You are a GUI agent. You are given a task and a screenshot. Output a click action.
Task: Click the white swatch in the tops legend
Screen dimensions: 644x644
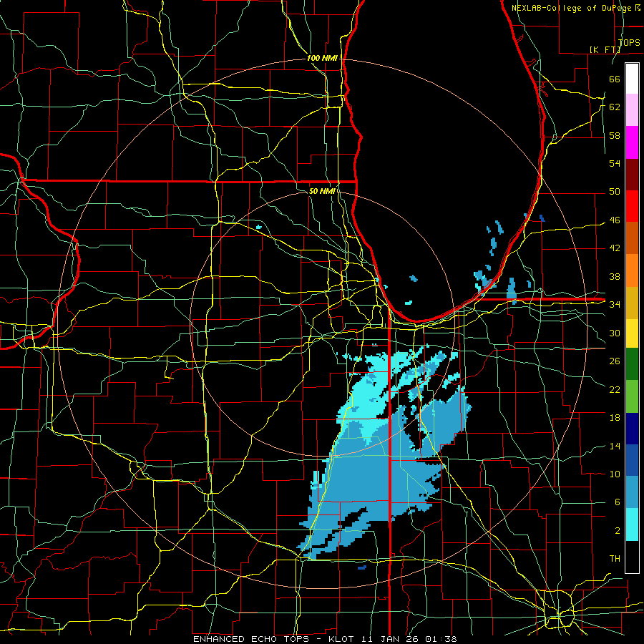pos(632,79)
